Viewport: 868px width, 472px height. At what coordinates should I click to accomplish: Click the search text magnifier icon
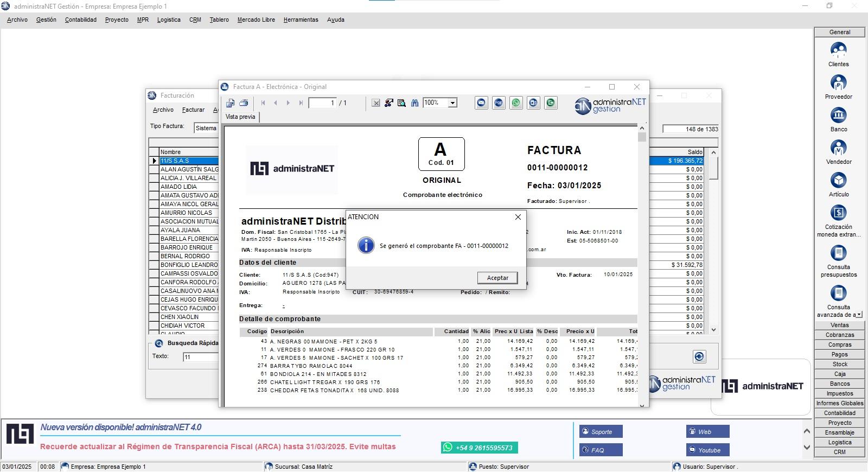click(401, 103)
